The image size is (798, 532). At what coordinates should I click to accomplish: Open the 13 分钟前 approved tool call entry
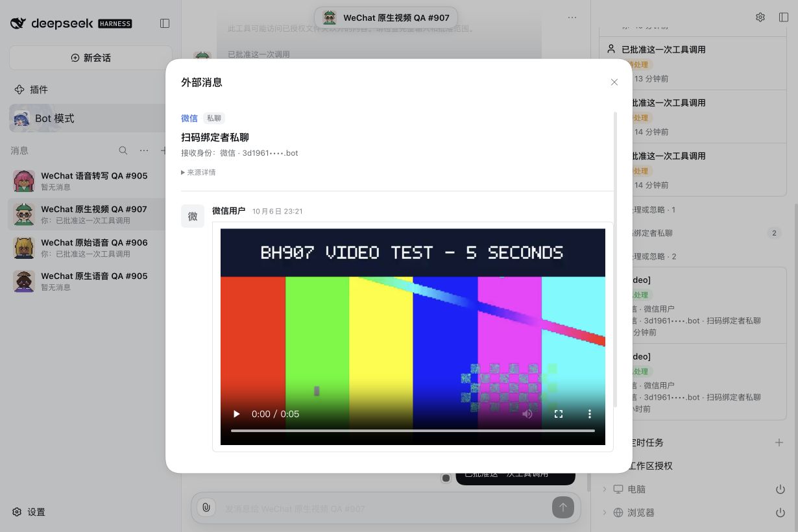point(693,64)
